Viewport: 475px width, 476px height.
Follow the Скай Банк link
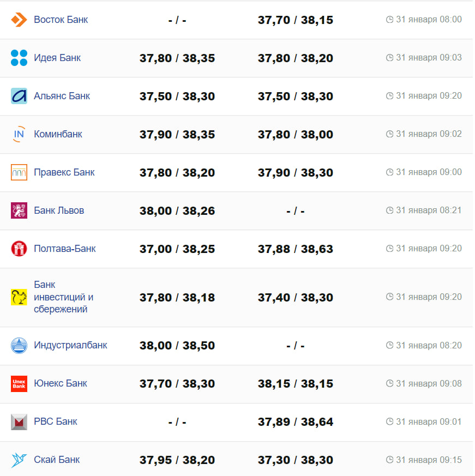pos(57,460)
